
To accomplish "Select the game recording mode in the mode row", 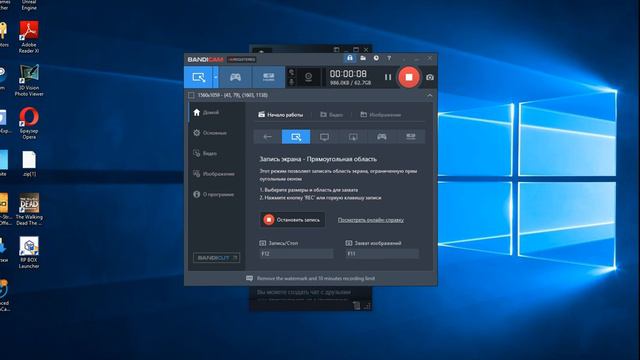I will pos(382,137).
